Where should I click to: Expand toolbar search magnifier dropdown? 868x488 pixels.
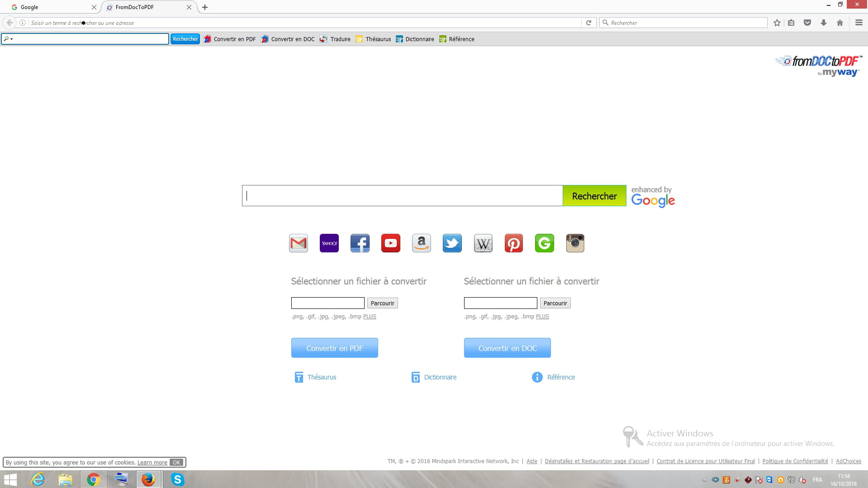[x=8, y=39]
